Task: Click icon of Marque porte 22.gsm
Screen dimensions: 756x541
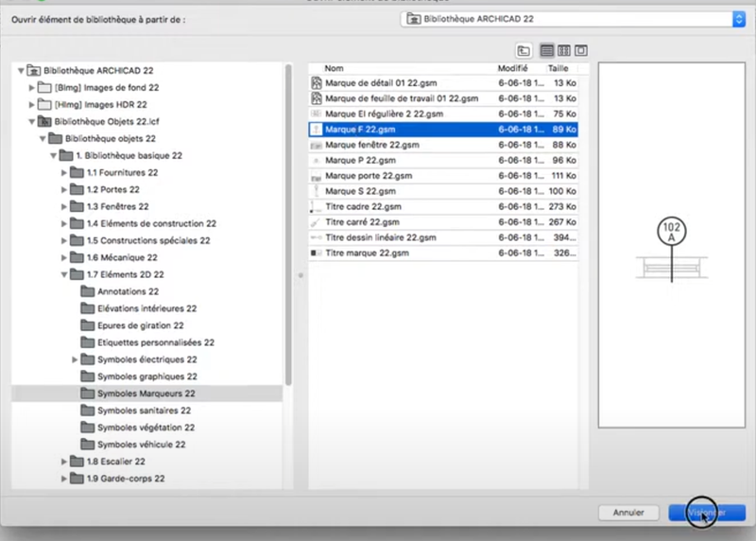Action: click(x=317, y=176)
